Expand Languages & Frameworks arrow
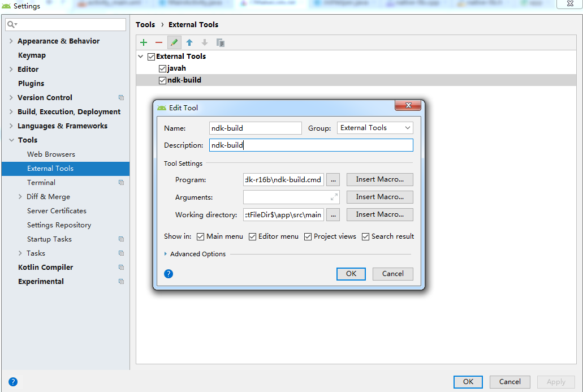Screen dimensions: 583x392 tap(11, 126)
